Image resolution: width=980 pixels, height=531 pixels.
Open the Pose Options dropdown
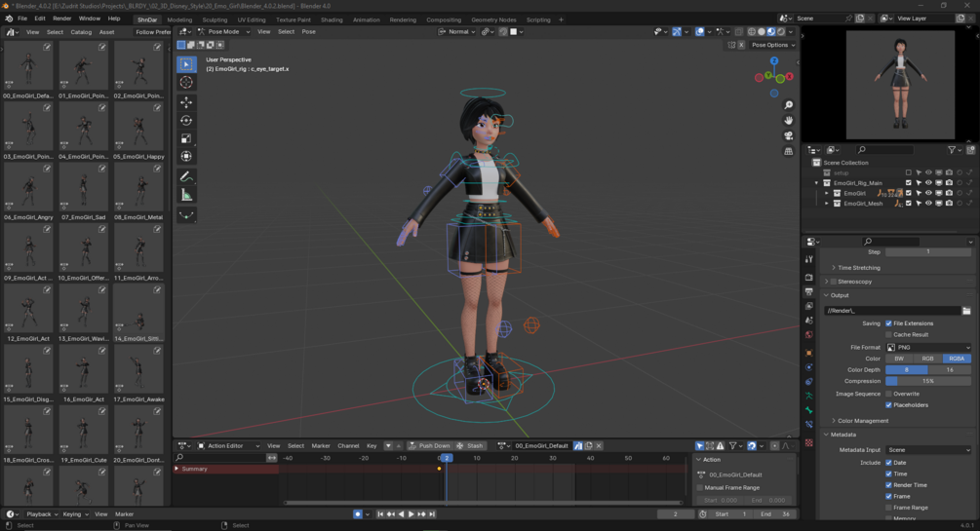pos(773,45)
